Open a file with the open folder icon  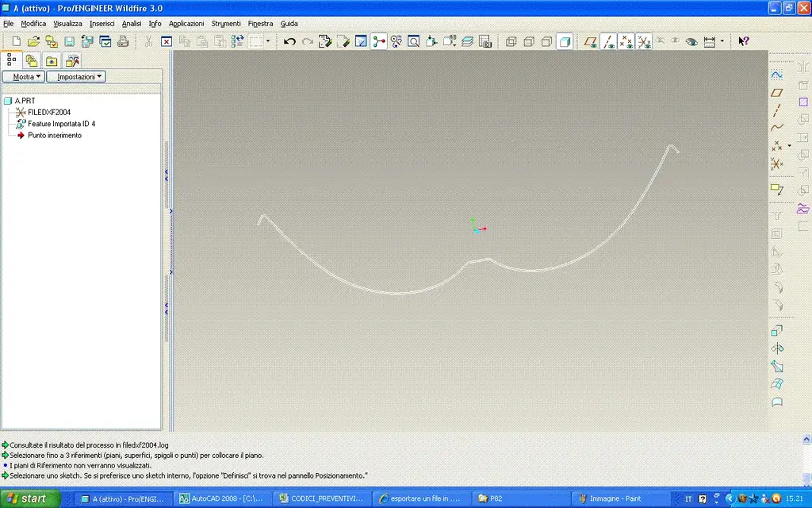(x=33, y=41)
